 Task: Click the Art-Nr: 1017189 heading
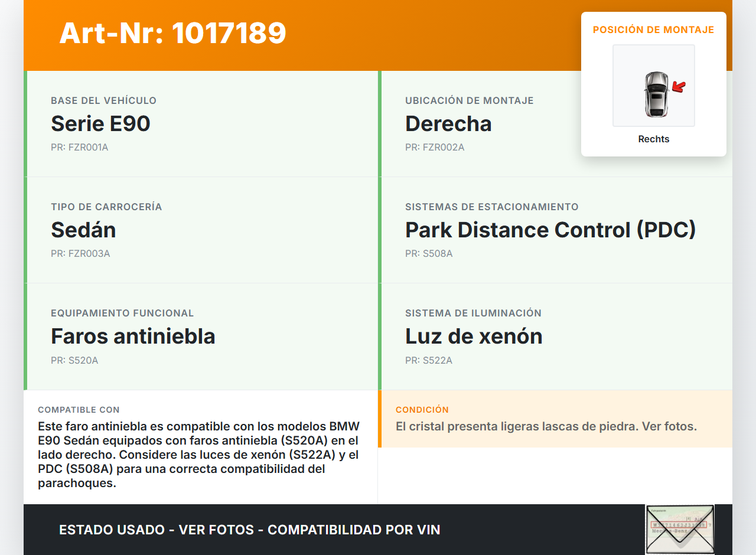coord(172,33)
